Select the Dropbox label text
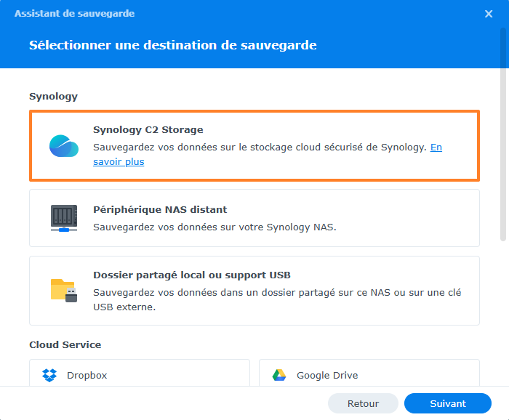This screenshot has height=420, width=509. point(87,376)
